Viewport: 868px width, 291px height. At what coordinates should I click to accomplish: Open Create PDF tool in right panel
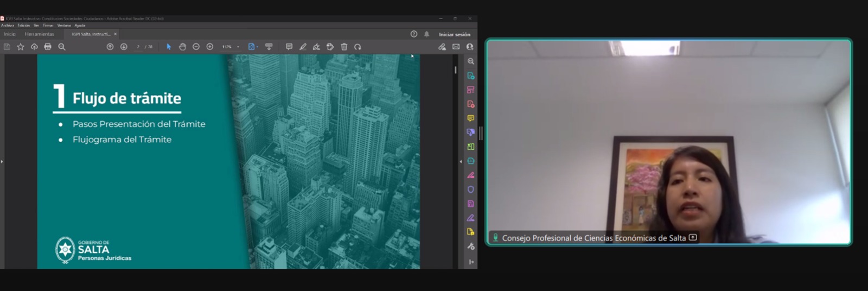pos(471,104)
